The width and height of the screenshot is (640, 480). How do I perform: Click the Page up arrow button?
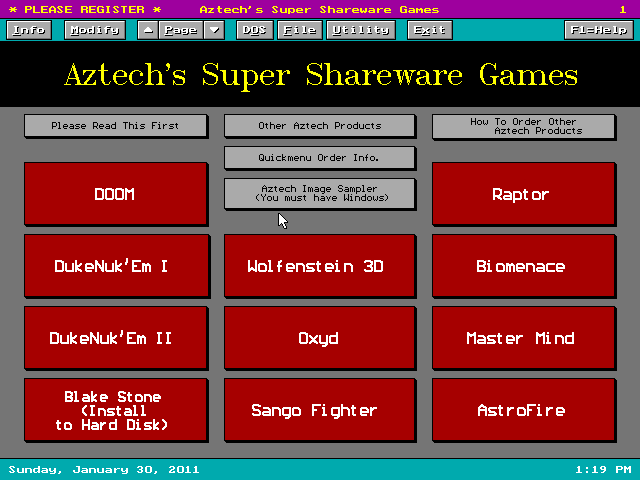point(148,30)
